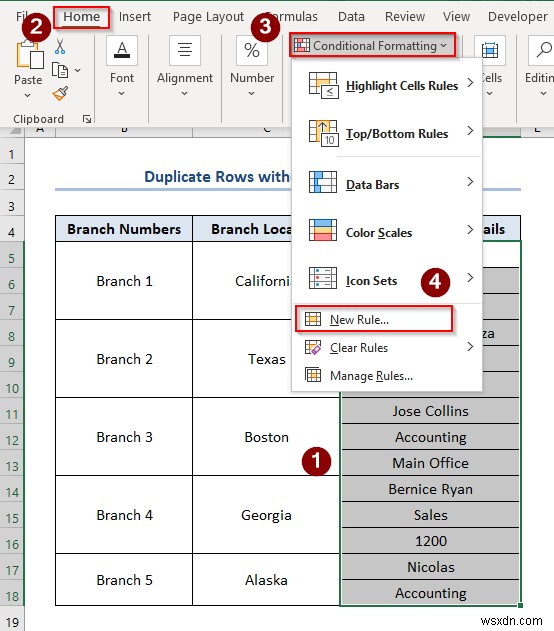Select the Boston cell
Viewport: 554px width, 631px height.
[x=266, y=437]
